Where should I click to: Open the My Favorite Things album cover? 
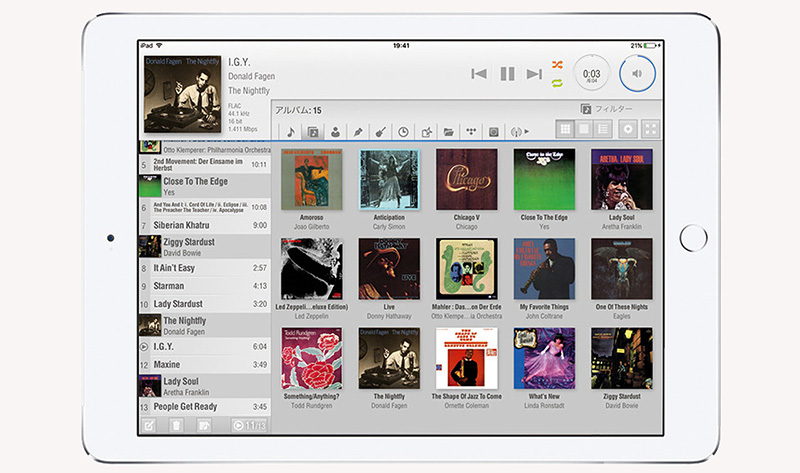pyautogui.click(x=544, y=268)
